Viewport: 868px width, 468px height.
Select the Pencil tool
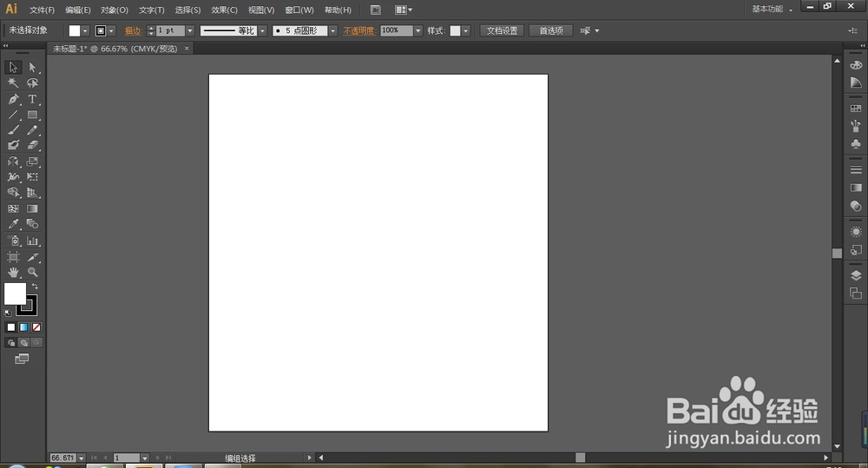32,130
